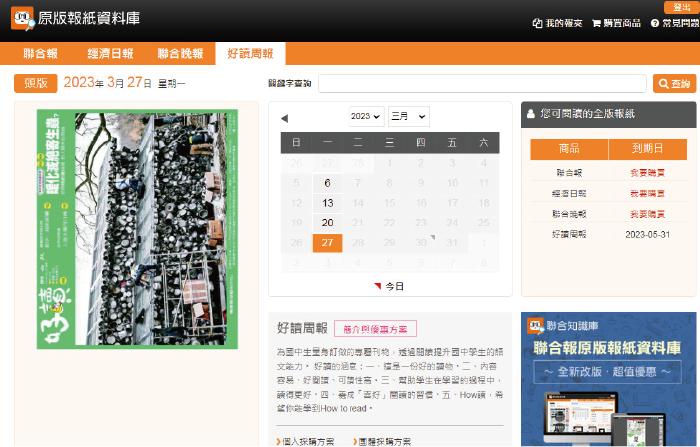Switch to the 聯合晚報 tab

pos(180,54)
